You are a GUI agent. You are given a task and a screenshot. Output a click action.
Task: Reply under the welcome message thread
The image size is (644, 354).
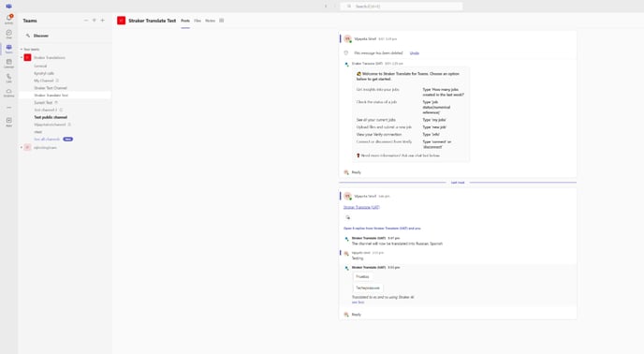click(x=356, y=172)
